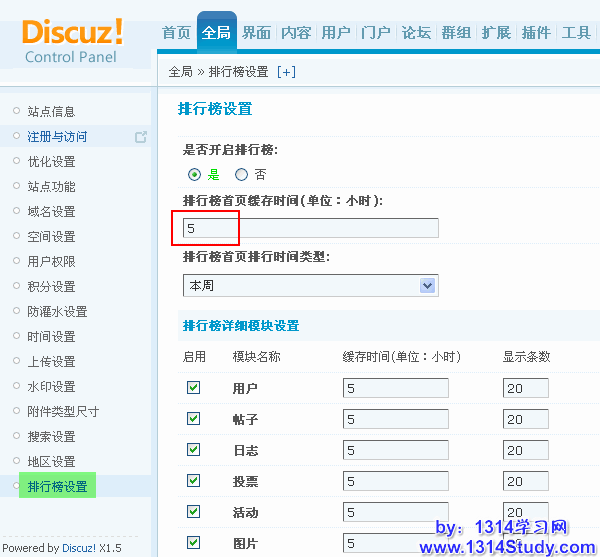Screen dimensions: 600x557
Task: Click the 日志 cache time input field
Action: (395, 450)
